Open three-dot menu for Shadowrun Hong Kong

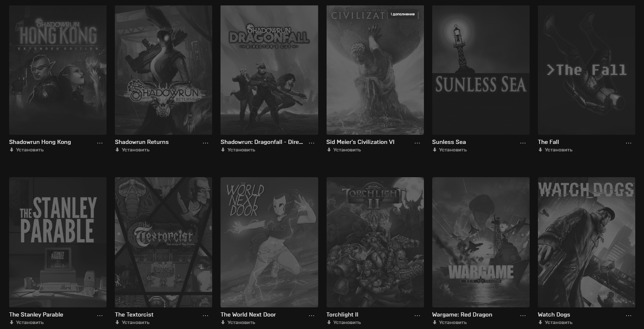[x=100, y=143]
